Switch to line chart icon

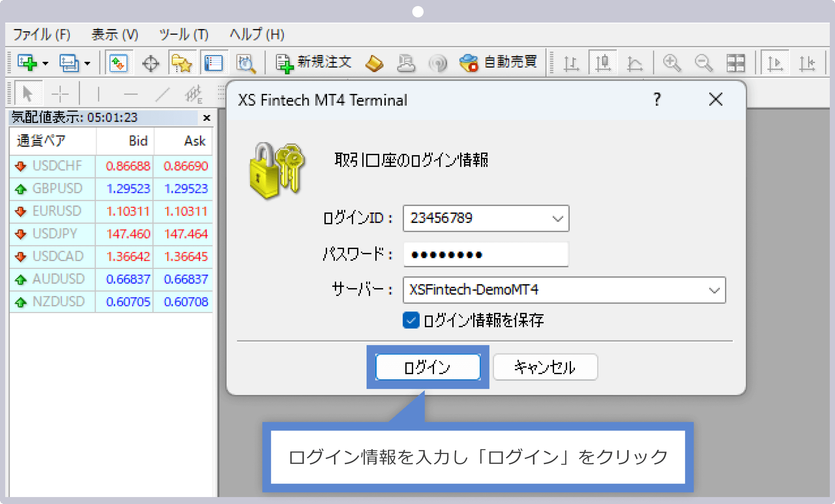(x=635, y=63)
